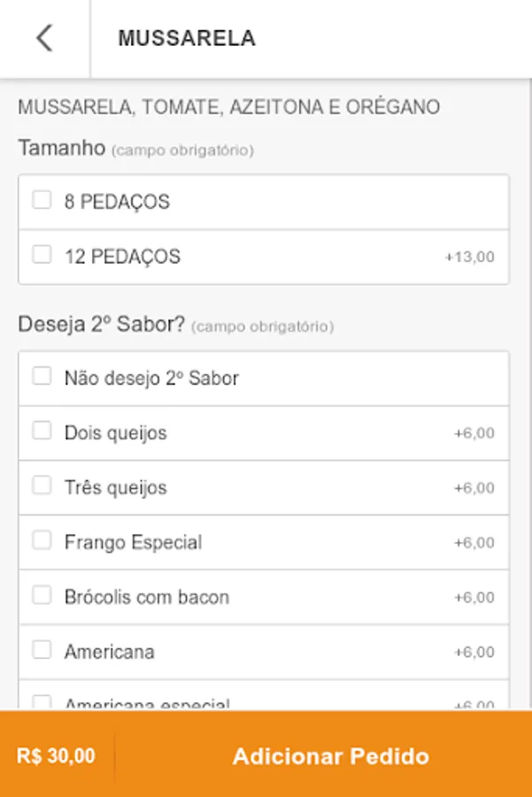
Task: Tap the Tamanho section heading
Action: pos(62,148)
